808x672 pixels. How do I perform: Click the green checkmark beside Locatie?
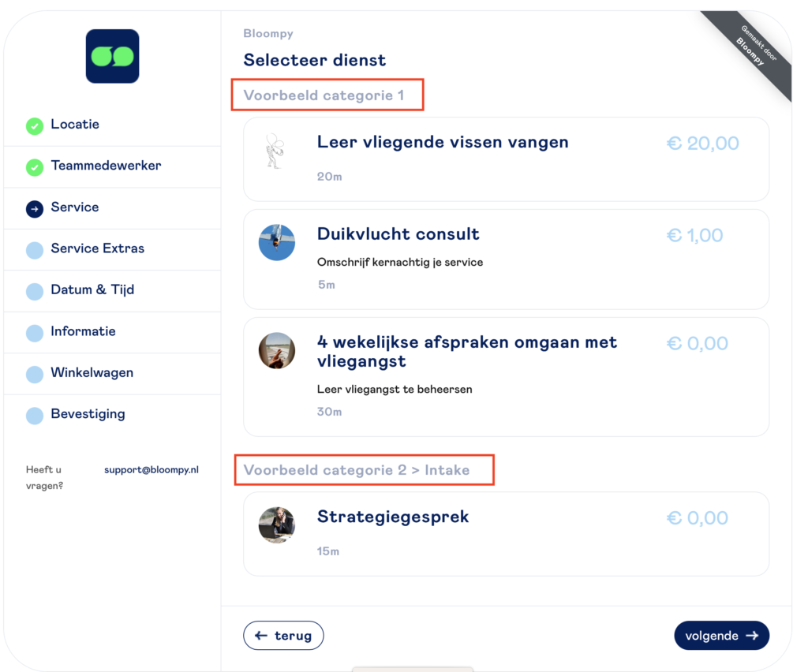[x=35, y=125]
